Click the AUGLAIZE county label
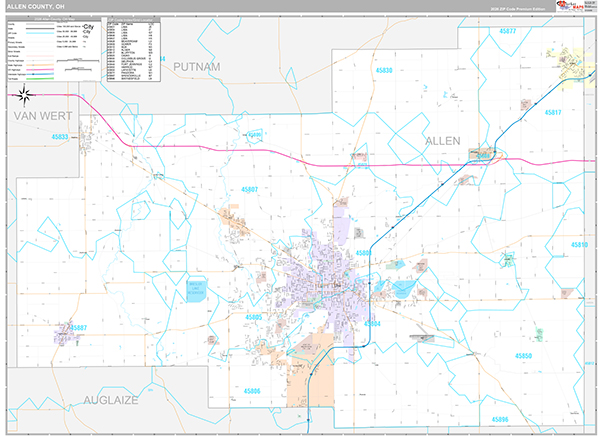The image size is (600, 436). (111, 400)
